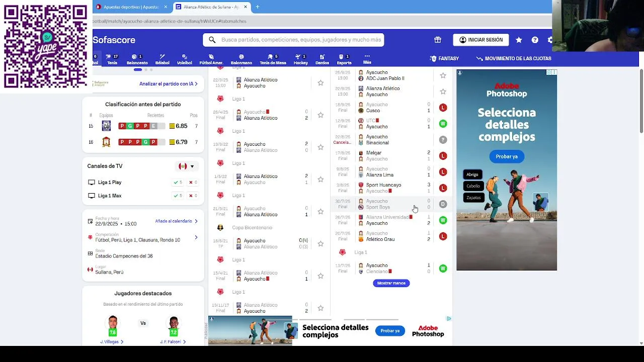Click the 6.85 rating badge in standings
The width and height of the screenshot is (644, 362).
coord(179,126)
